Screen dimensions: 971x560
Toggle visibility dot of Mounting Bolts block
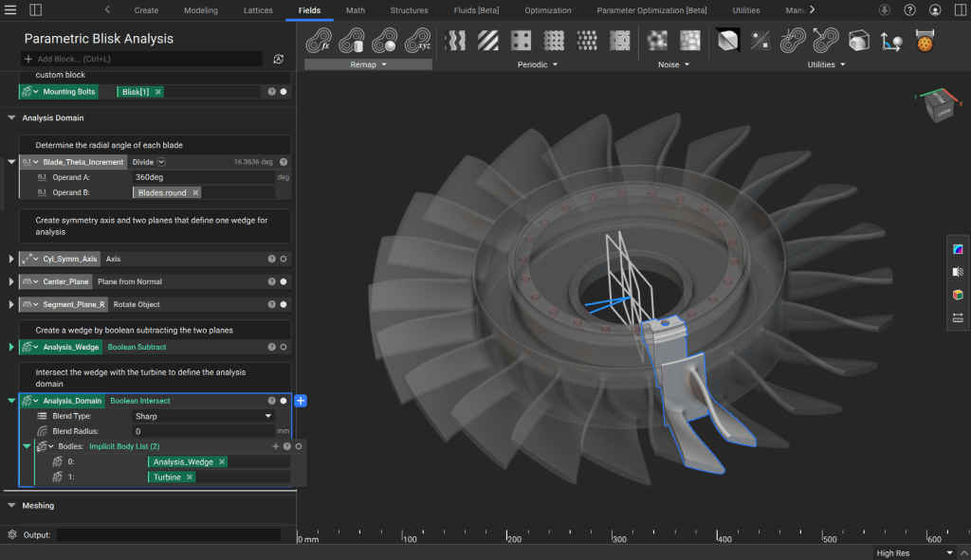click(284, 92)
